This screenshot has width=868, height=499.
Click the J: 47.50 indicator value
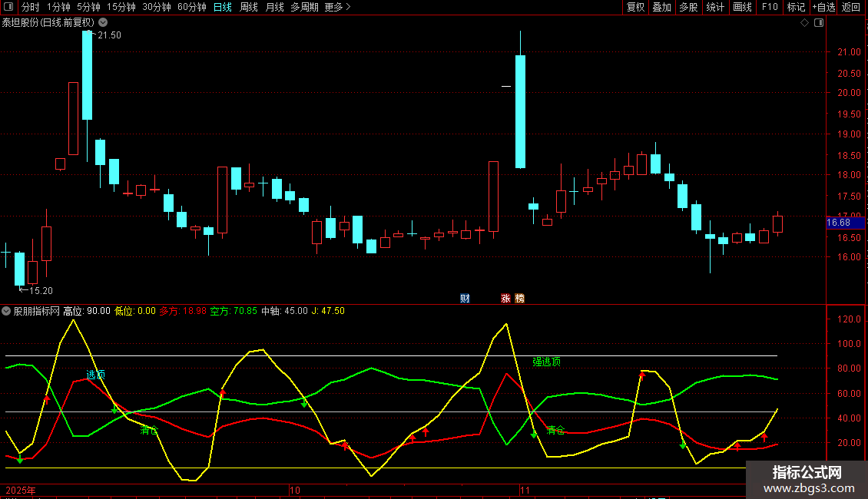328,311
